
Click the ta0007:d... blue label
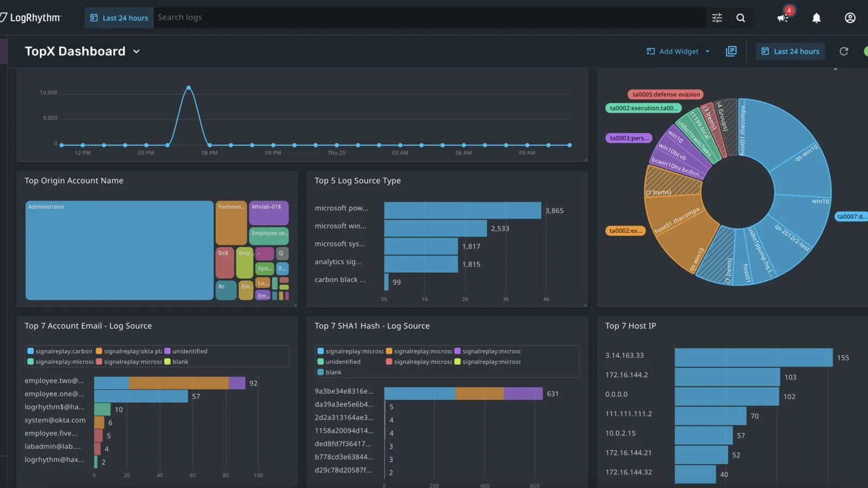851,216
